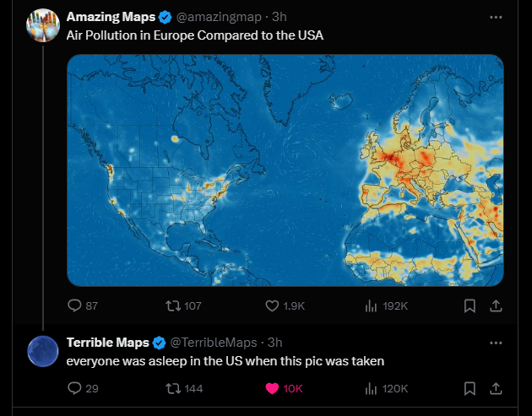The height and width of the screenshot is (416, 532).
Task: Unlike the Terrible Maps tweet
Action: (272, 388)
